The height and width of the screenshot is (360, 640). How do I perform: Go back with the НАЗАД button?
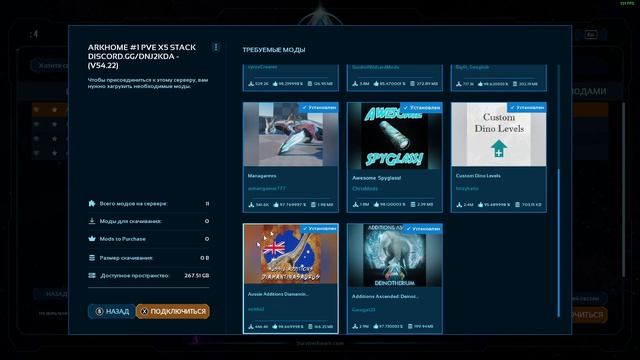point(111,311)
